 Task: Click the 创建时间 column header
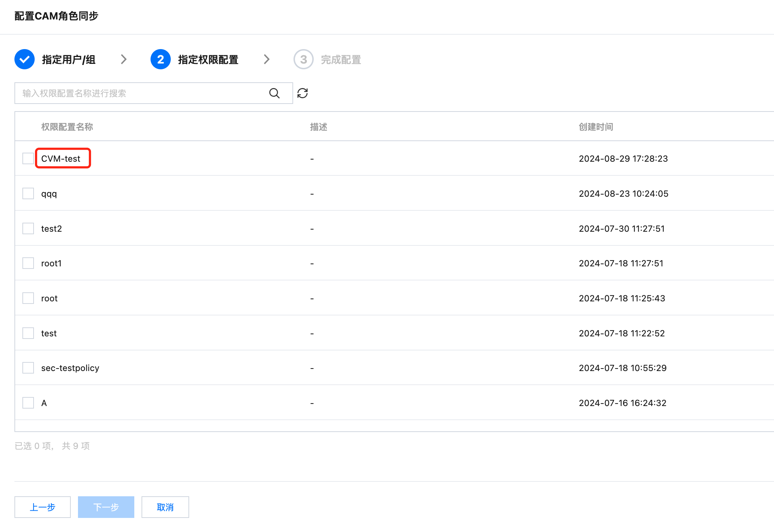coord(596,127)
